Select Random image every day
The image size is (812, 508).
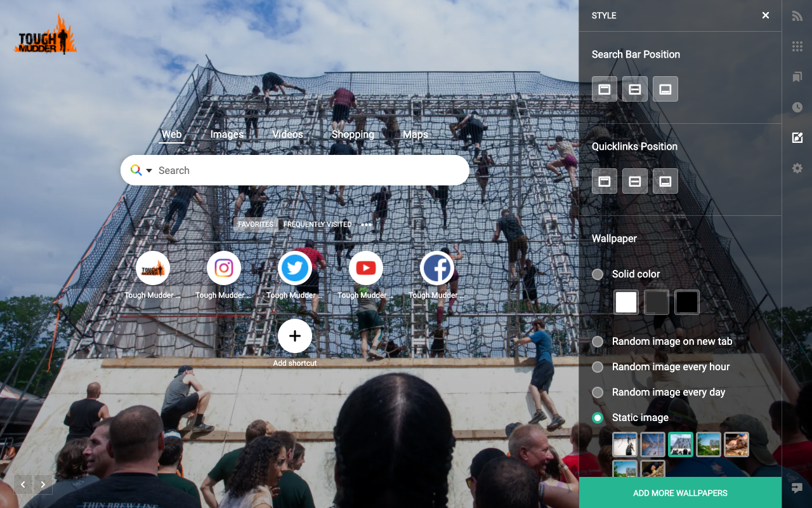pos(598,392)
